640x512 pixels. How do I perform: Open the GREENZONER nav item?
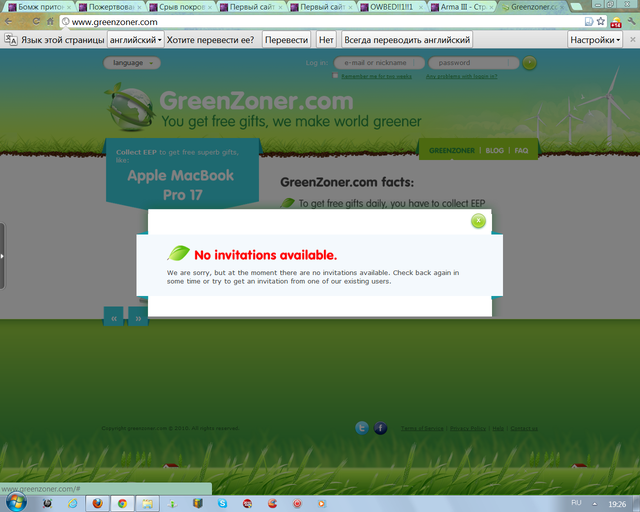pos(452,151)
